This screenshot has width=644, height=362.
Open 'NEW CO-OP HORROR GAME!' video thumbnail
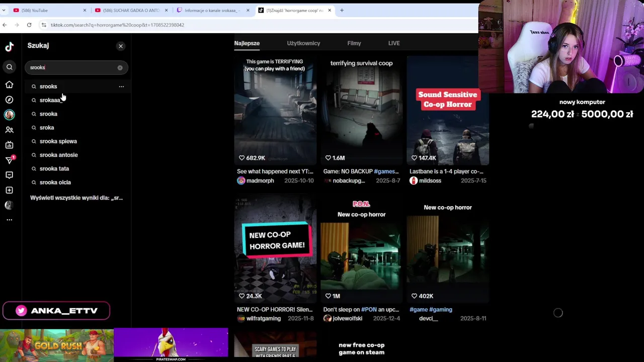275,248
